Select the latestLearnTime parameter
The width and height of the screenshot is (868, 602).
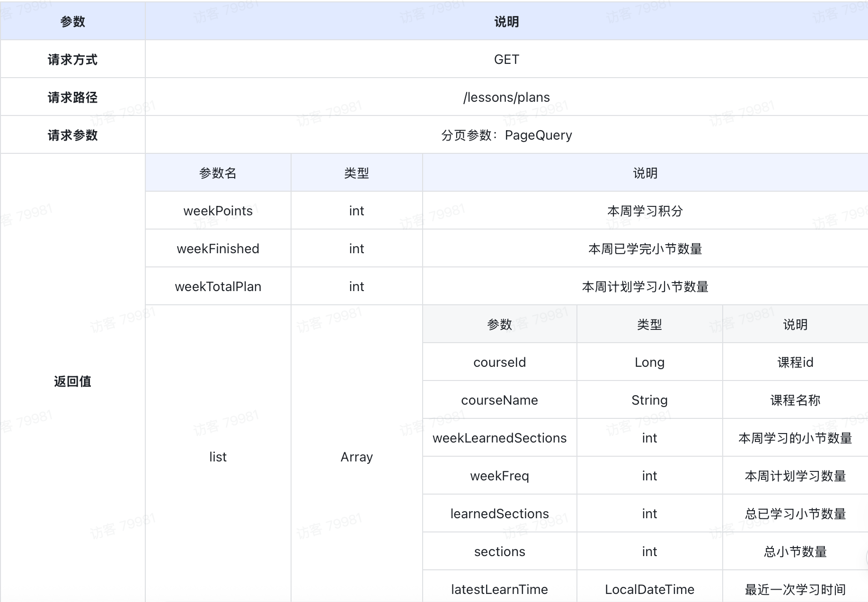coord(500,590)
